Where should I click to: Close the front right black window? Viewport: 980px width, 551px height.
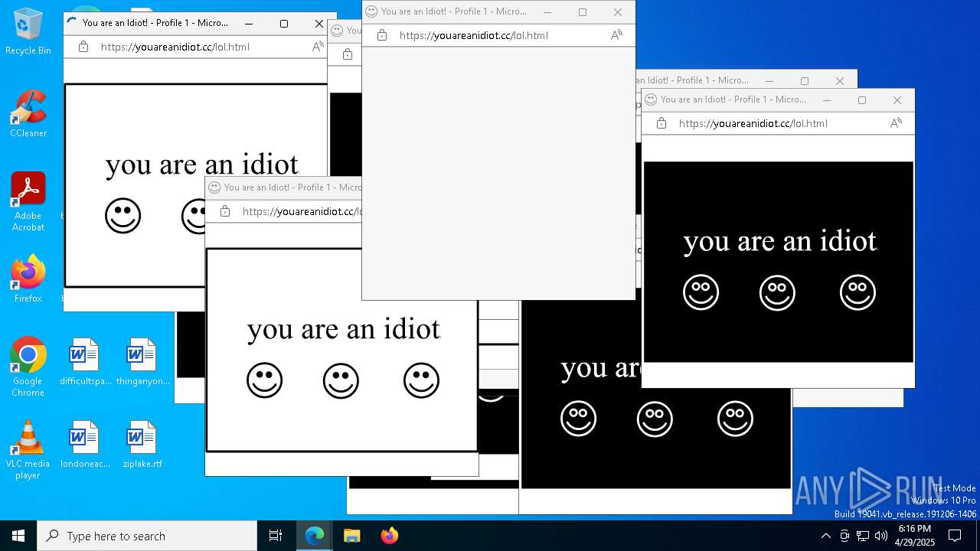tap(897, 100)
